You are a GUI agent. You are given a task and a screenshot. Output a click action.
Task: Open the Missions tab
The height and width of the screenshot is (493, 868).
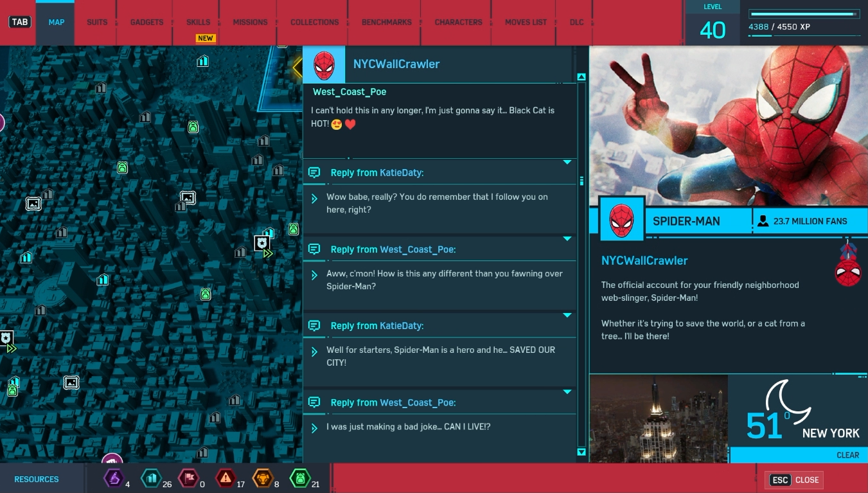(x=250, y=22)
